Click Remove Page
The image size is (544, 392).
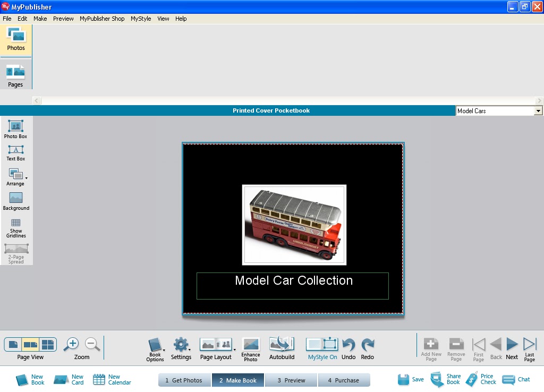[456, 350]
